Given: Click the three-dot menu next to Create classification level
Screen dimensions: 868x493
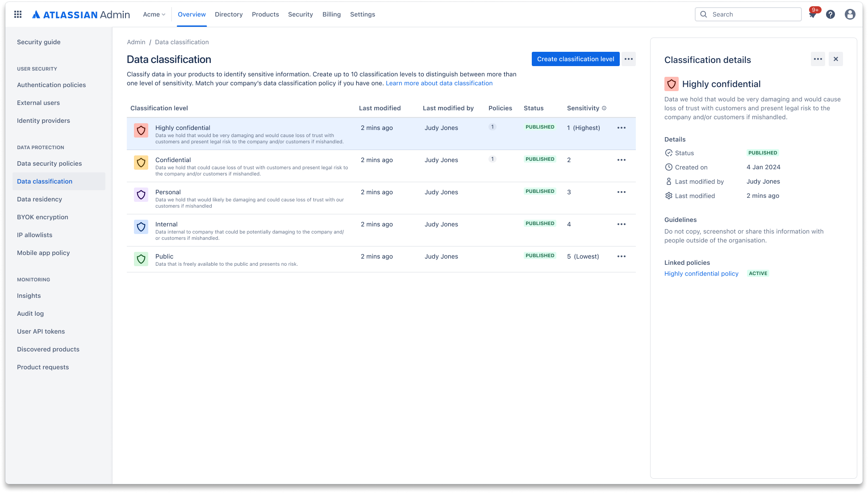Looking at the screenshot, I should pyautogui.click(x=629, y=58).
